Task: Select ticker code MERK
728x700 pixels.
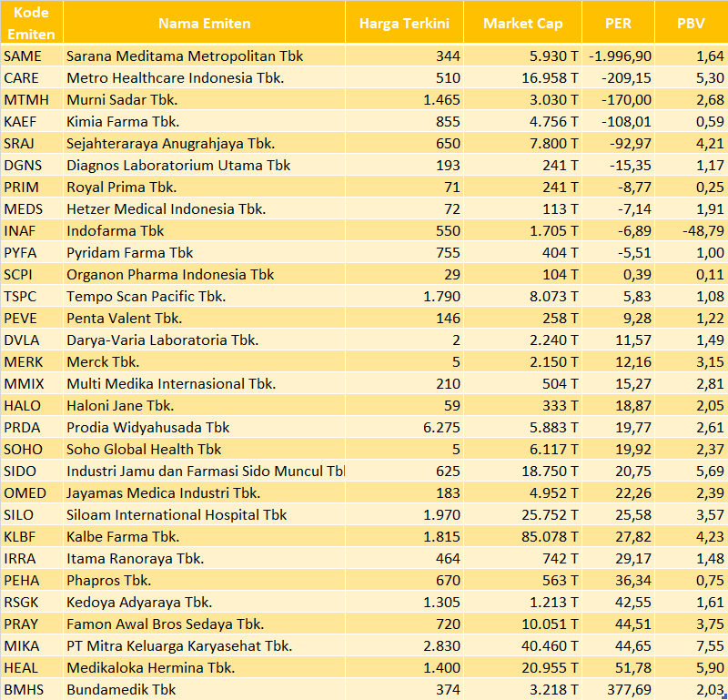Action: tap(24, 362)
